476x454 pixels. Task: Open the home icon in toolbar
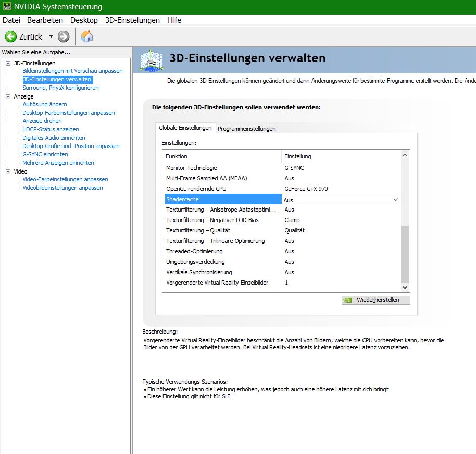tap(87, 36)
